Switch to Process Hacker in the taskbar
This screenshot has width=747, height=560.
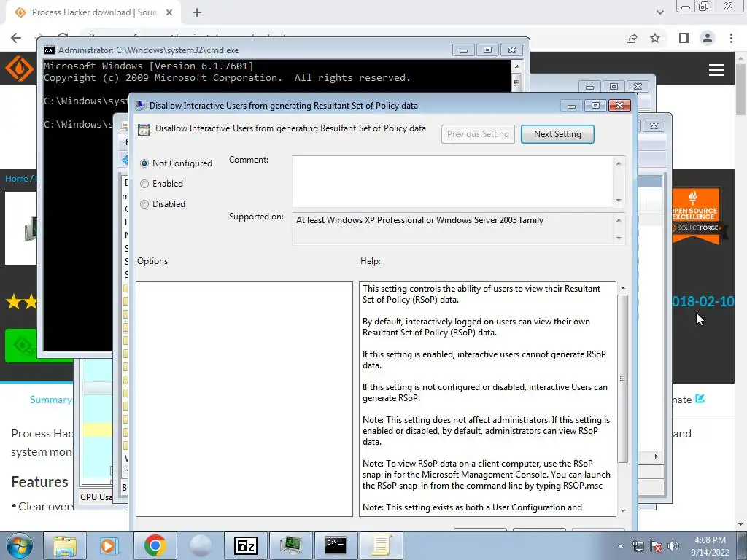(x=290, y=545)
